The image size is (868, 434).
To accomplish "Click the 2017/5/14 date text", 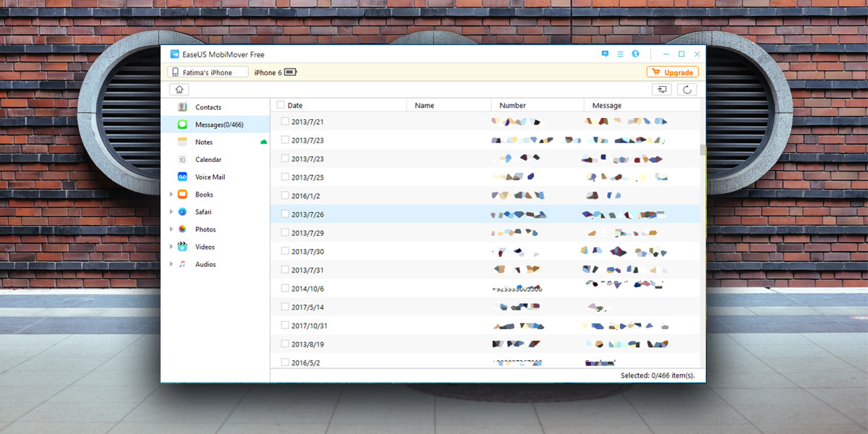I will [x=307, y=307].
